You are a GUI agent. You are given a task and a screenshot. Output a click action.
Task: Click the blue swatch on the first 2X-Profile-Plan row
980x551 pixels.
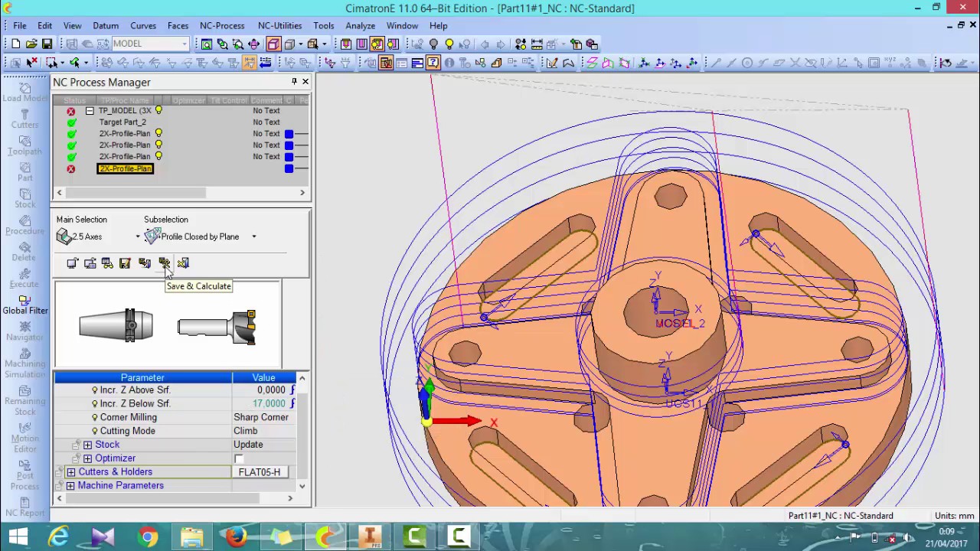(x=289, y=134)
